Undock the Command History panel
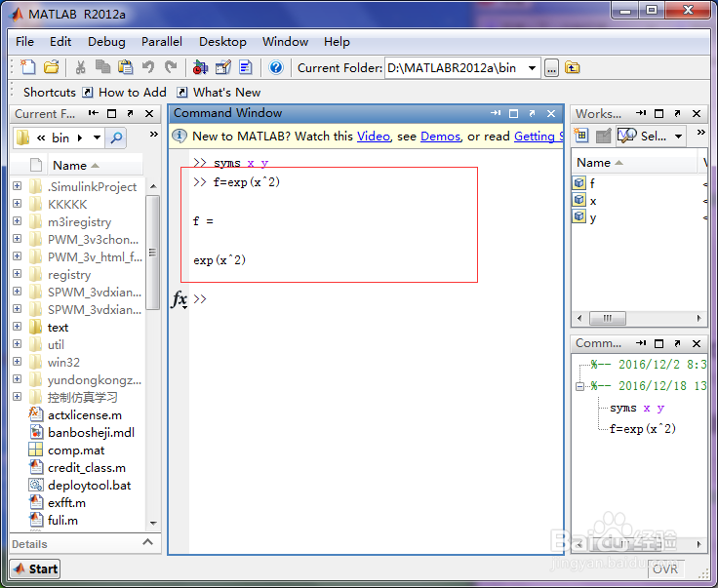Image resolution: width=718 pixels, height=588 pixels. pos(677,343)
